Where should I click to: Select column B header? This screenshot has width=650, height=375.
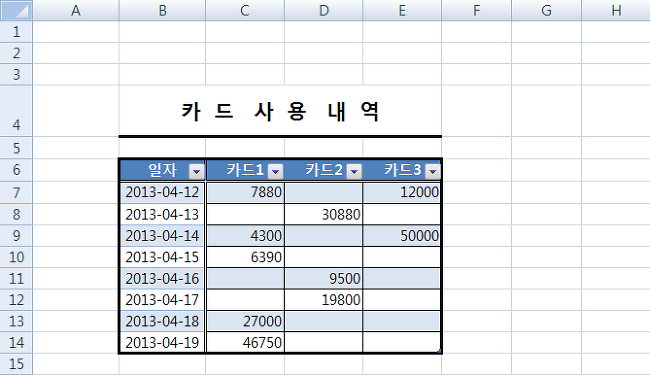(162, 10)
